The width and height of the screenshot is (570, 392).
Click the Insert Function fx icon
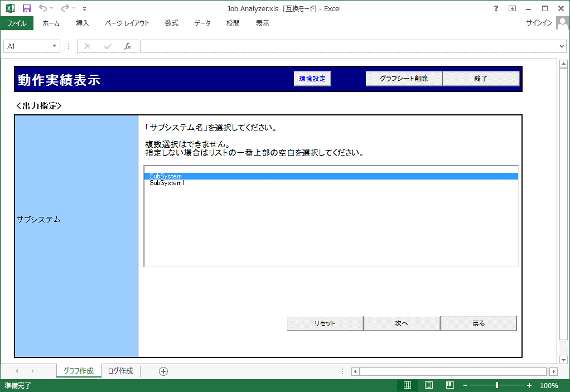point(127,46)
